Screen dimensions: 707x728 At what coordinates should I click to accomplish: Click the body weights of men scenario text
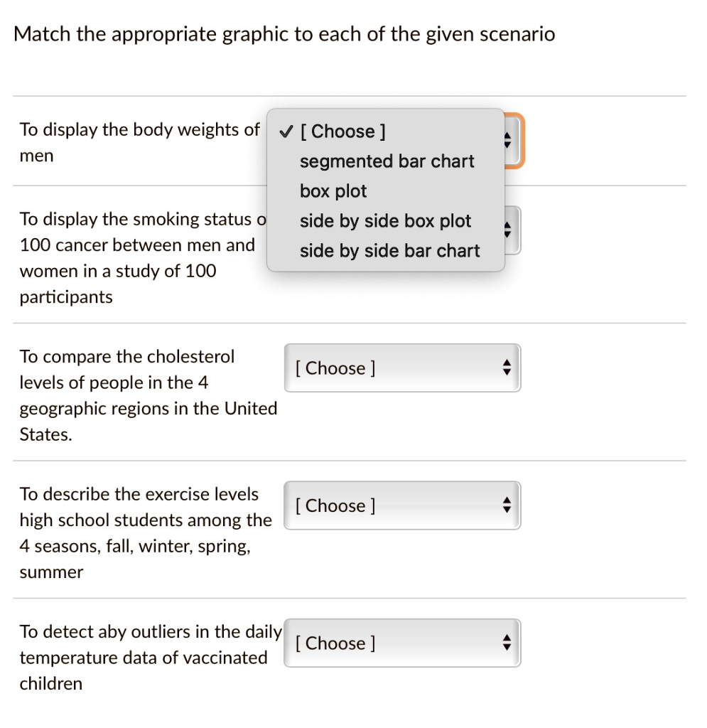click(x=139, y=141)
